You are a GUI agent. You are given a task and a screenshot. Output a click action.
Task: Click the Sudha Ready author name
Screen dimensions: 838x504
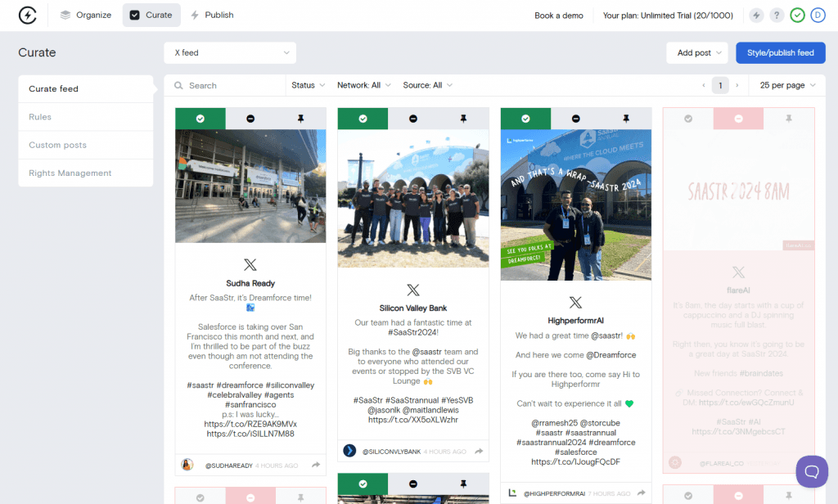(x=250, y=283)
